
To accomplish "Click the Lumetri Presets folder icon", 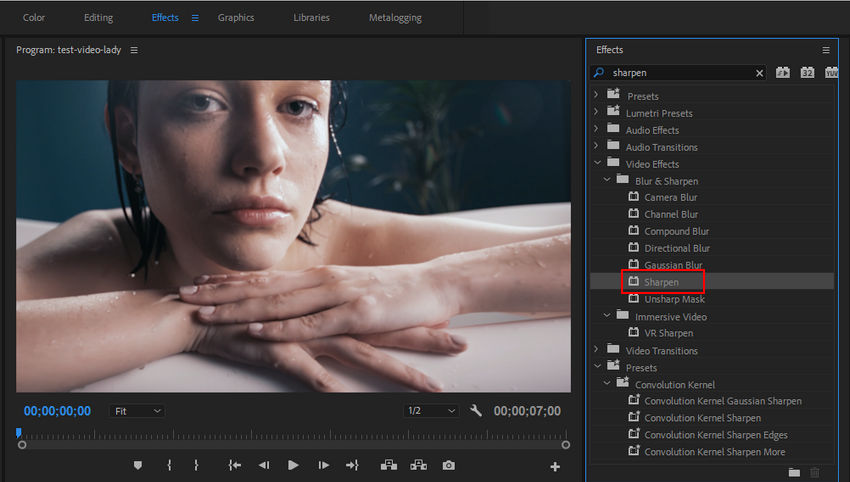I will [x=613, y=111].
